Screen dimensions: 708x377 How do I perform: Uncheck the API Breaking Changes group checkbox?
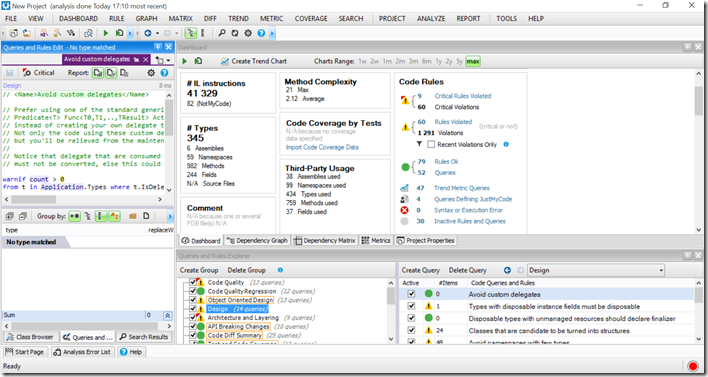192,326
